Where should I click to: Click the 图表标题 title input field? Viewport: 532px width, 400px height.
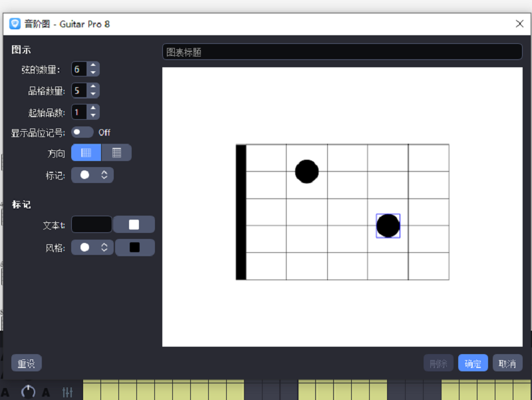coord(342,51)
